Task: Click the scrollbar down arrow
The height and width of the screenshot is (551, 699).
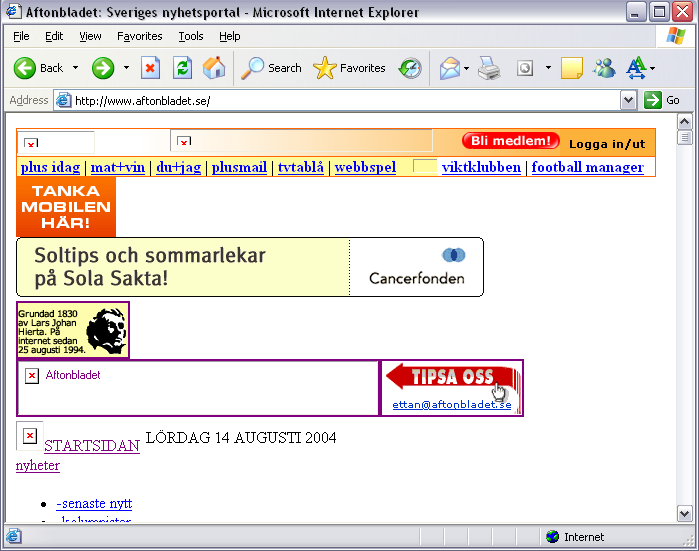Action: [x=684, y=513]
